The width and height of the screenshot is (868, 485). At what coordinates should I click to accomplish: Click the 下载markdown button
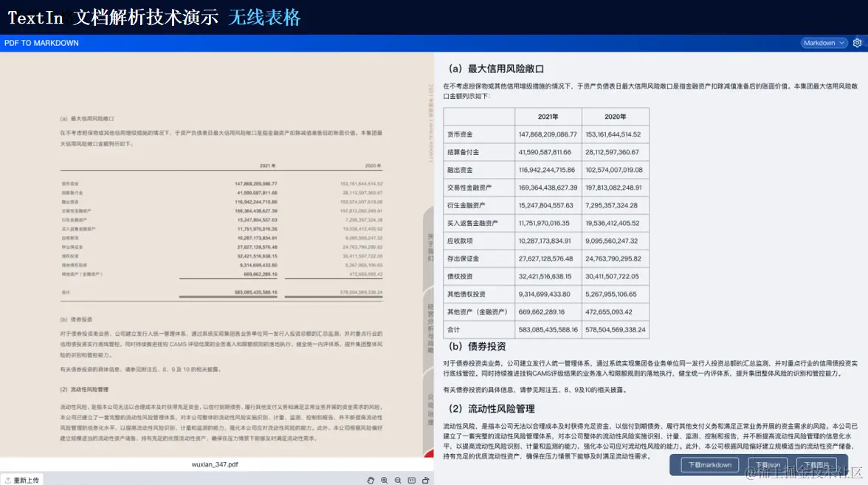tap(710, 465)
